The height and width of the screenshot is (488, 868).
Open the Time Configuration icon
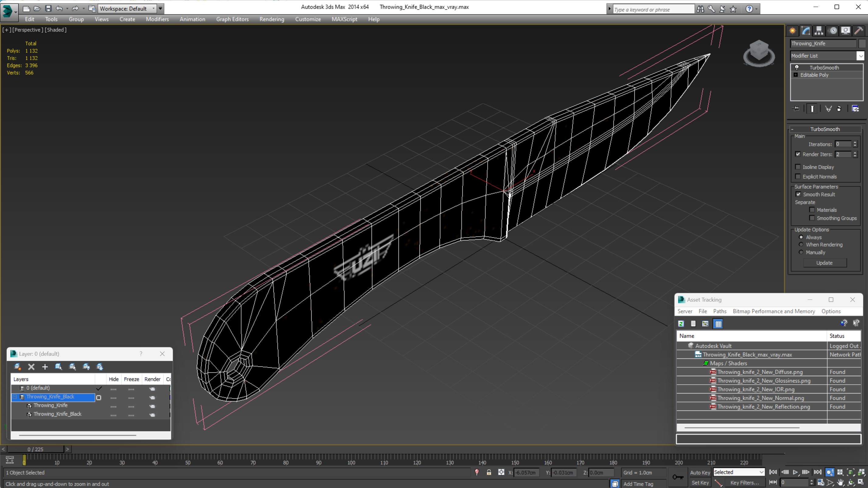(x=821, y=483)
